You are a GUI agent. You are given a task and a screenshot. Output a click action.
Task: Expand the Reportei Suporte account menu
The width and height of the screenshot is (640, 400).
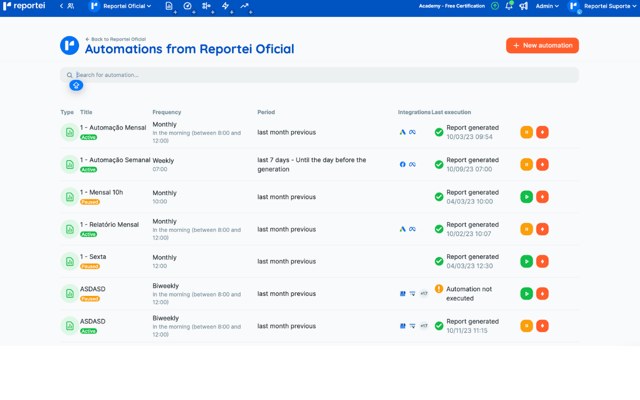click(x=602, y=6)
